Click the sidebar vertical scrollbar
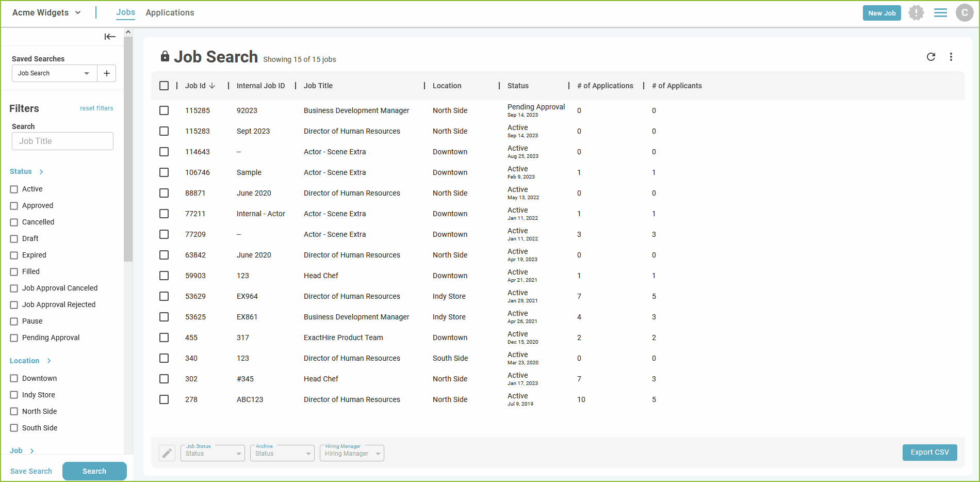 coord(128,150)
